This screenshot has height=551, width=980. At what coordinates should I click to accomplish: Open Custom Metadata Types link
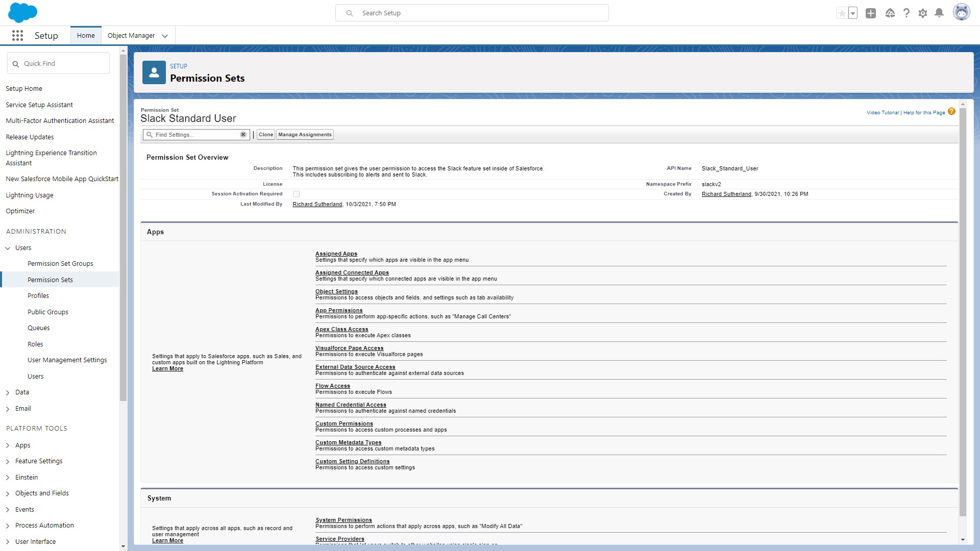(348, 442)
